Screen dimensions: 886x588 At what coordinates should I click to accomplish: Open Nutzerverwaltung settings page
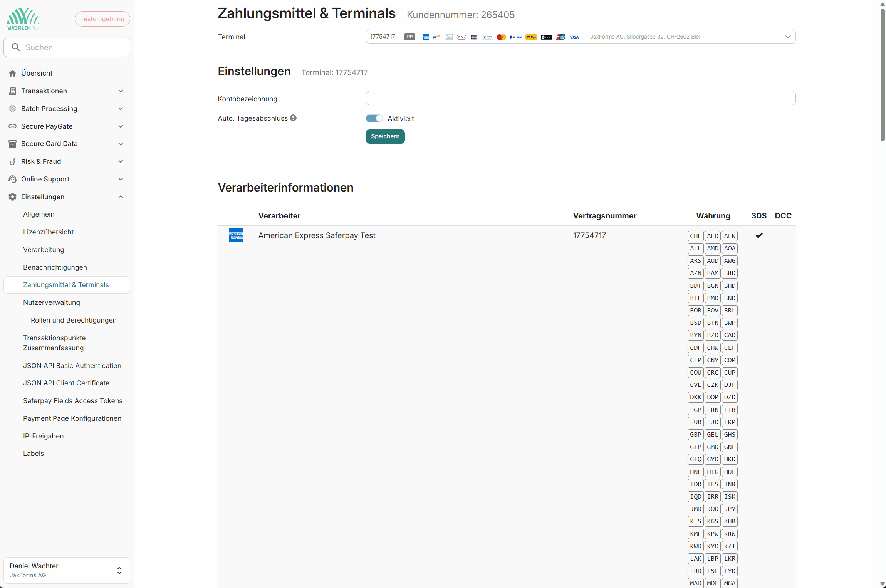(52, 302)
